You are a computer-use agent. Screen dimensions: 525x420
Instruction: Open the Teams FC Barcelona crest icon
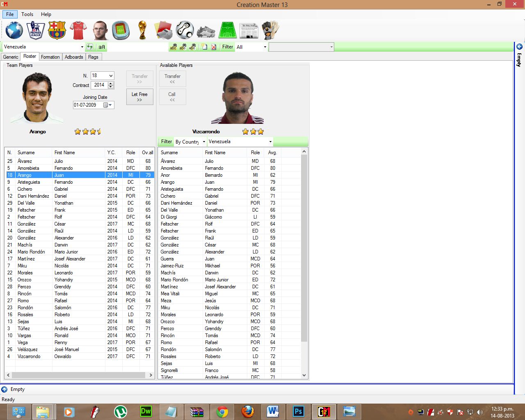57,30
